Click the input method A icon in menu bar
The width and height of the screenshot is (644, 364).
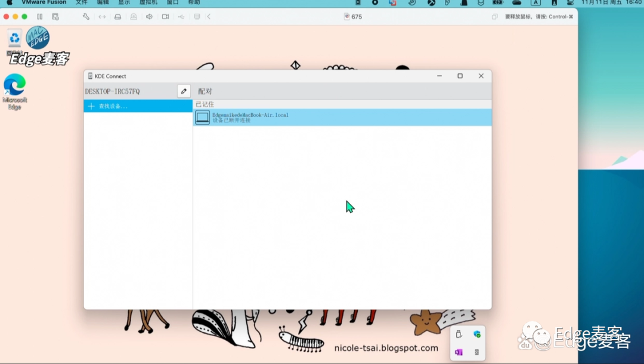pyautogui.click(x=535, y=2)
